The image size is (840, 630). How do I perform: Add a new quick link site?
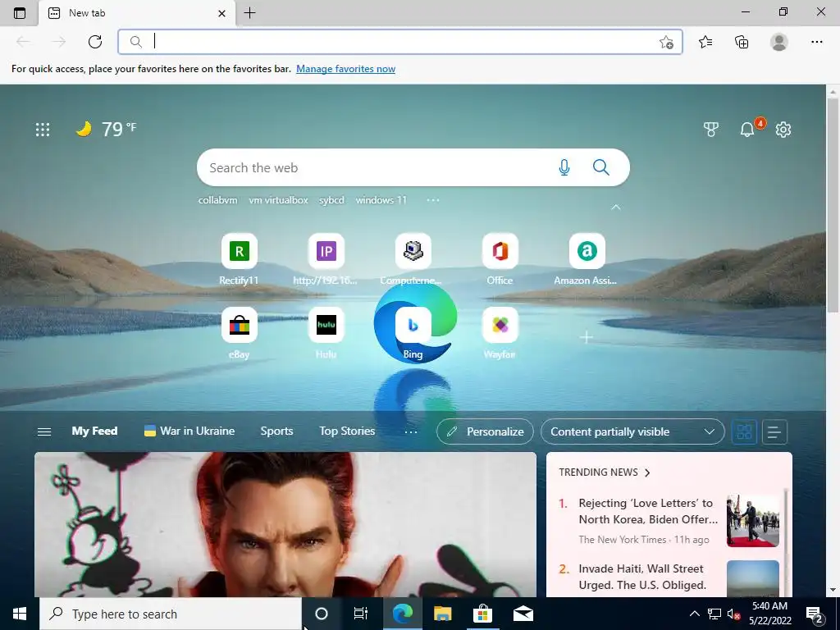point(587,337)
